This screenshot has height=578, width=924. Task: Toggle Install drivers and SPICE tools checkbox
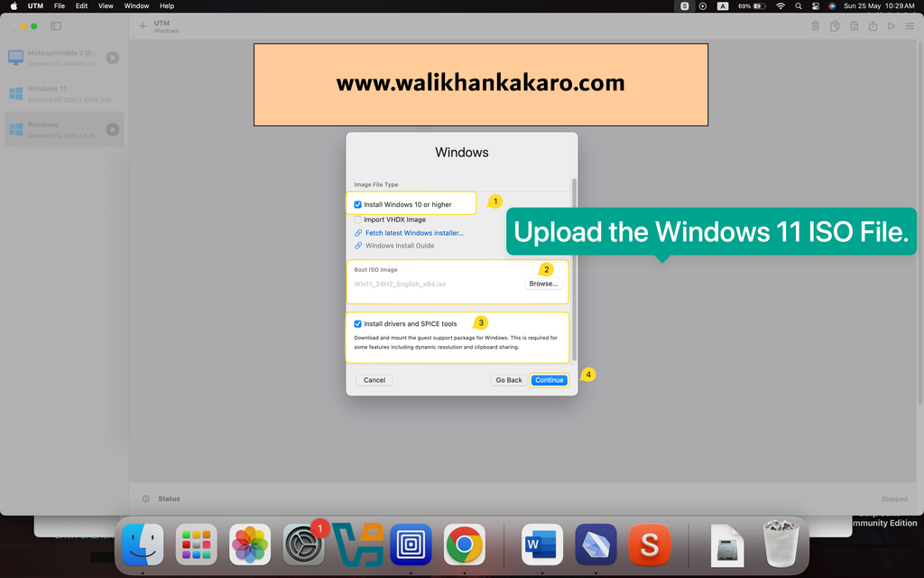click(357, 324)
